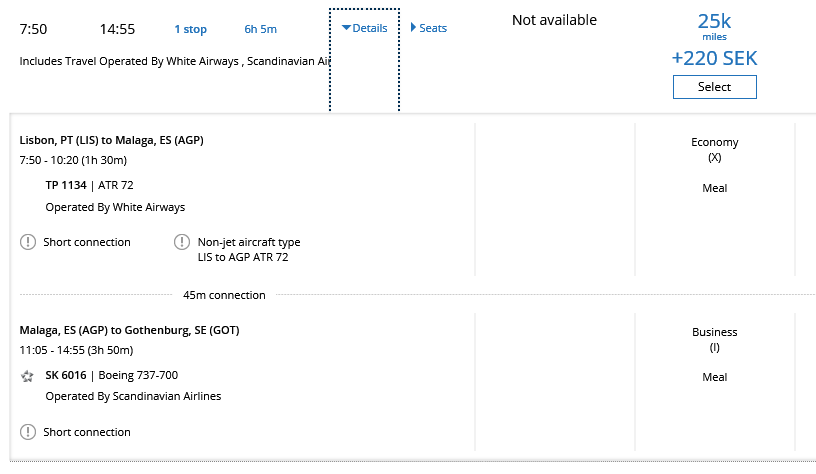Viewport: 816px width, 474px height.
Task: Click flight number SK 6016
Action: 66,376
